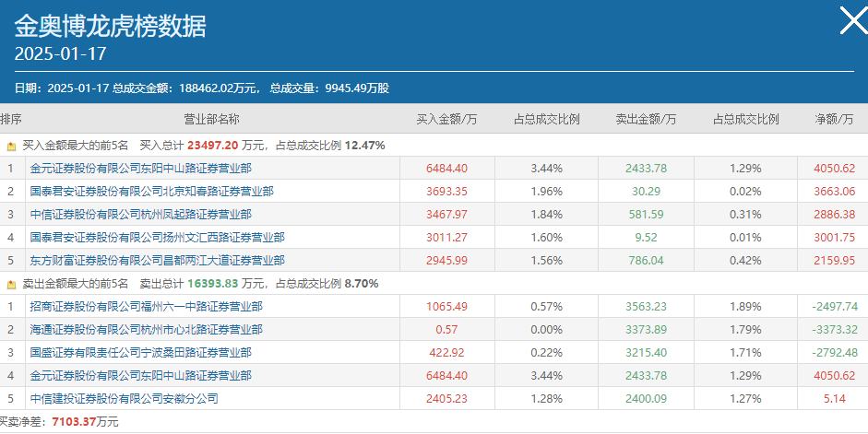Viewport: 868px width, 434px height.
Task: Click buy amount 422.92
Action: pos(446,353)
